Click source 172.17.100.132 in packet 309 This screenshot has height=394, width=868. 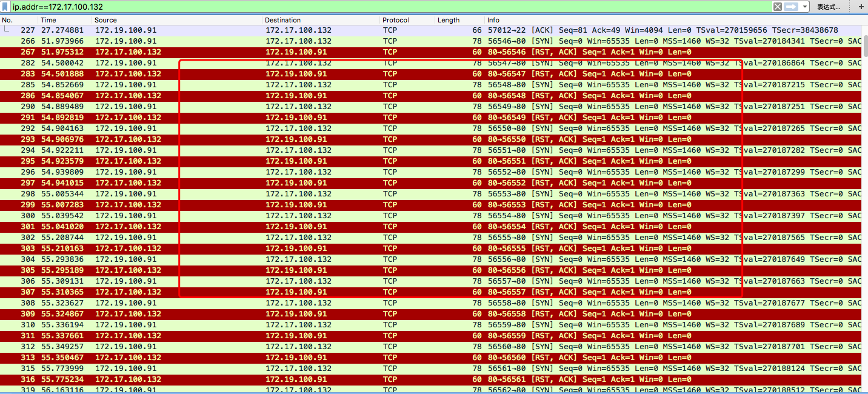pos(128,313)
